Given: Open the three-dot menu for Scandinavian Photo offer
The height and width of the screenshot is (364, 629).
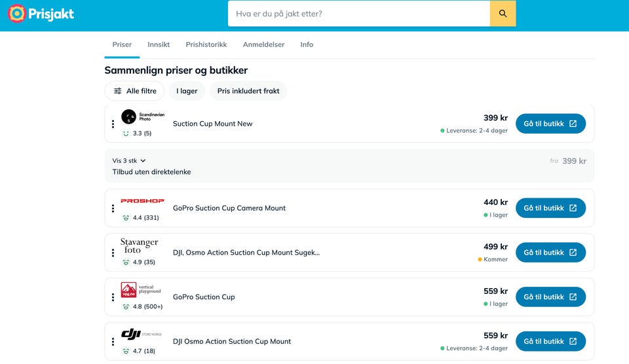Looking at the screenshot, I should pyautogui.click(x=113, y=124).
